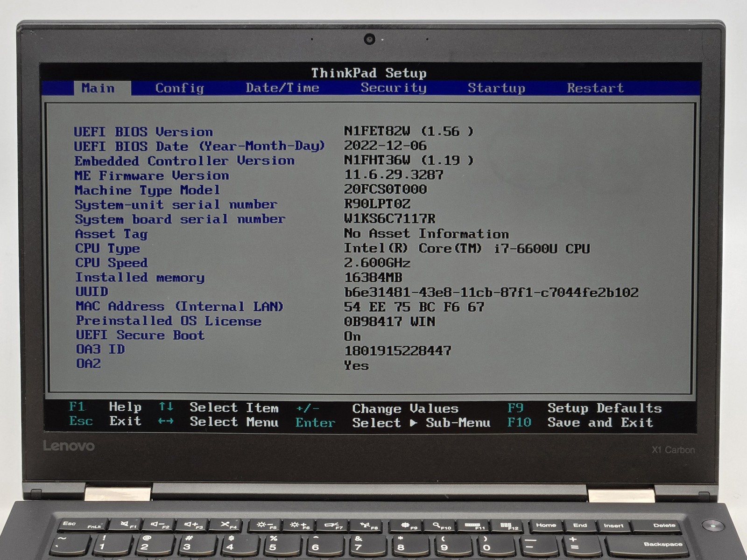Select the Security tab
747x560 pixels.
tap(394, 88)
